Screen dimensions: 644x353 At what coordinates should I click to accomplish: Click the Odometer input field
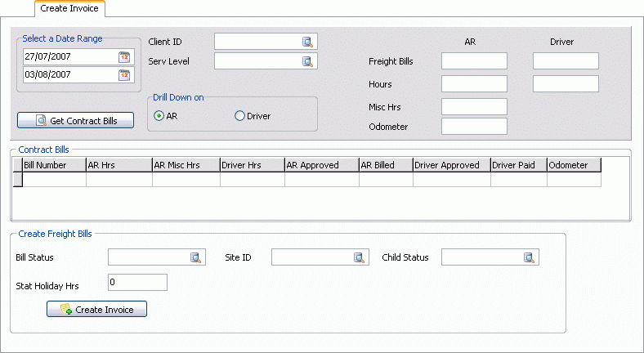(474, 127)
